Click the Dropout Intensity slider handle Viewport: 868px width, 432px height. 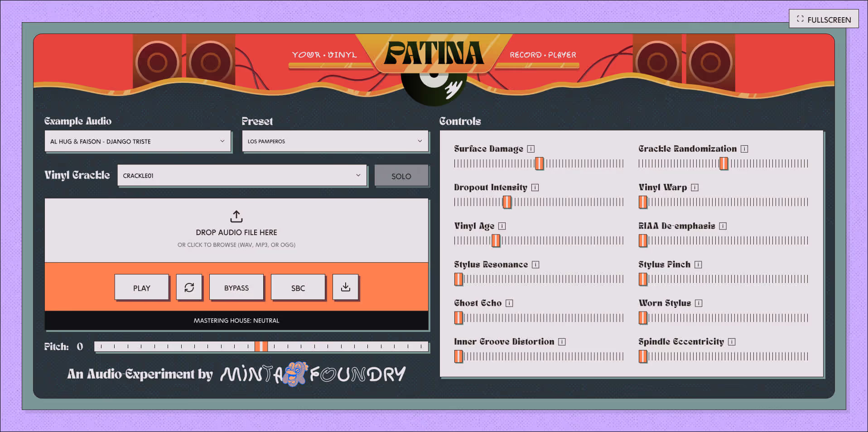(x=507, y=202)
